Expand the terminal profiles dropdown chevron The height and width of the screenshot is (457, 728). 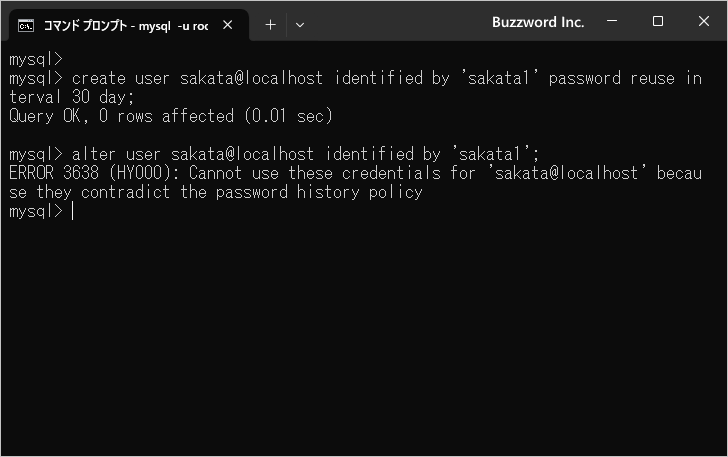(x=300, y=25)
